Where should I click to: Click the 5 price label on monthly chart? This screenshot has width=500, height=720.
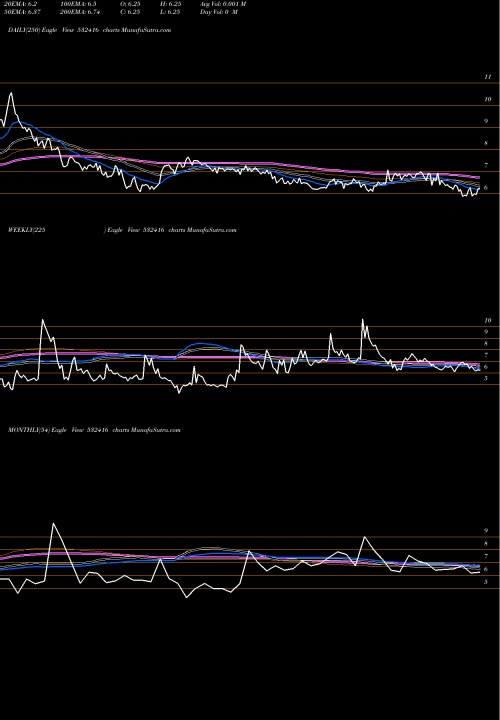coord(486,582)
